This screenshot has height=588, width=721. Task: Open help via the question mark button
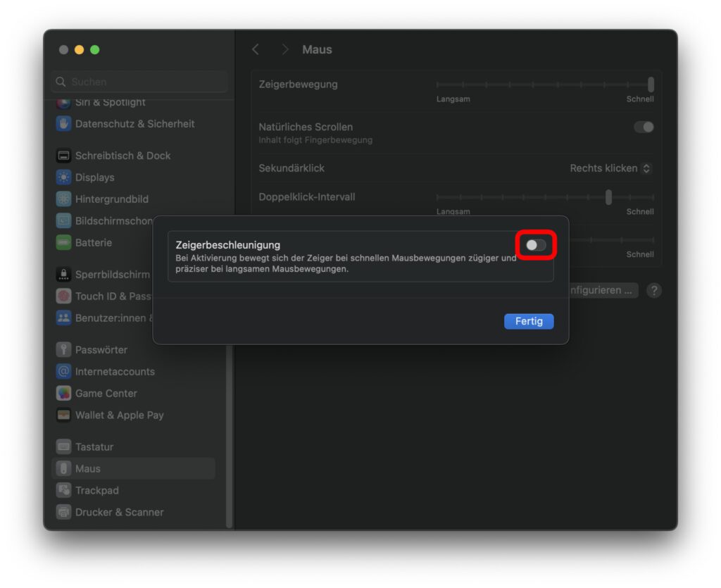point(653,289)
